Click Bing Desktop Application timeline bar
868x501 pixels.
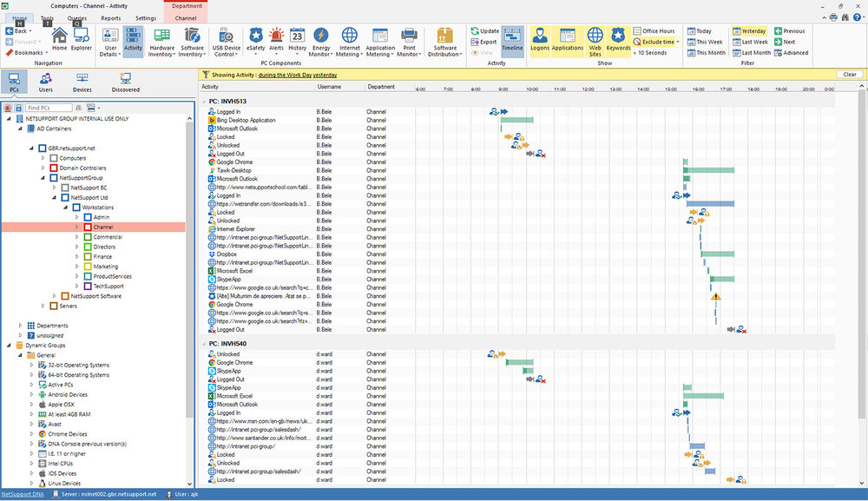pyautogui.click(x=517, y=120)
